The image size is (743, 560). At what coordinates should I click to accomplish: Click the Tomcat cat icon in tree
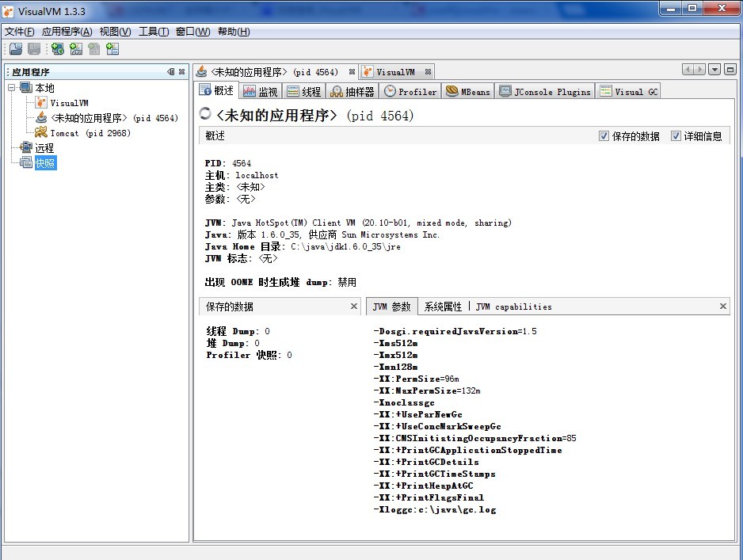(x=41, y=132)
